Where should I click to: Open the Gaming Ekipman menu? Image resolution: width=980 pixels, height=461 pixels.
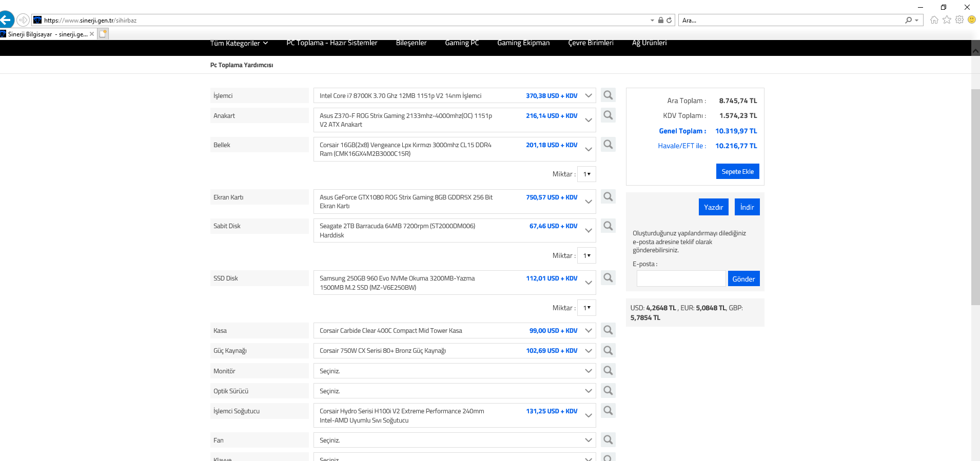[523, 43]
